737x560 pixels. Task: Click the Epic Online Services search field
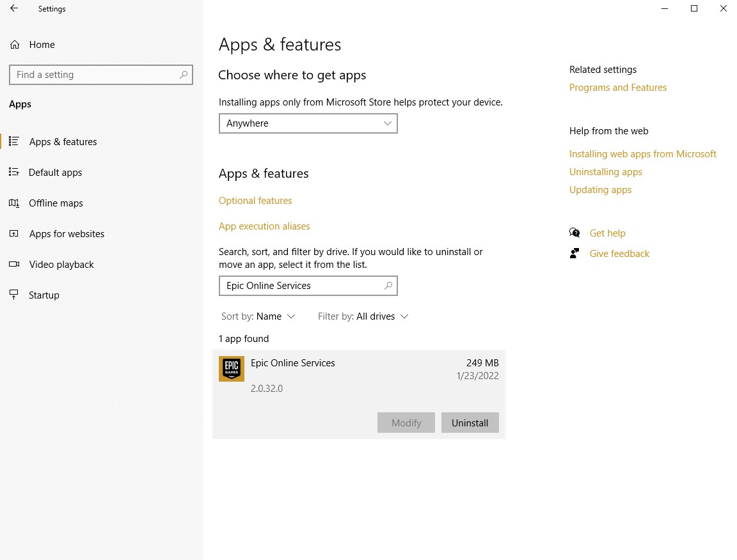click(x=302, y=286)
